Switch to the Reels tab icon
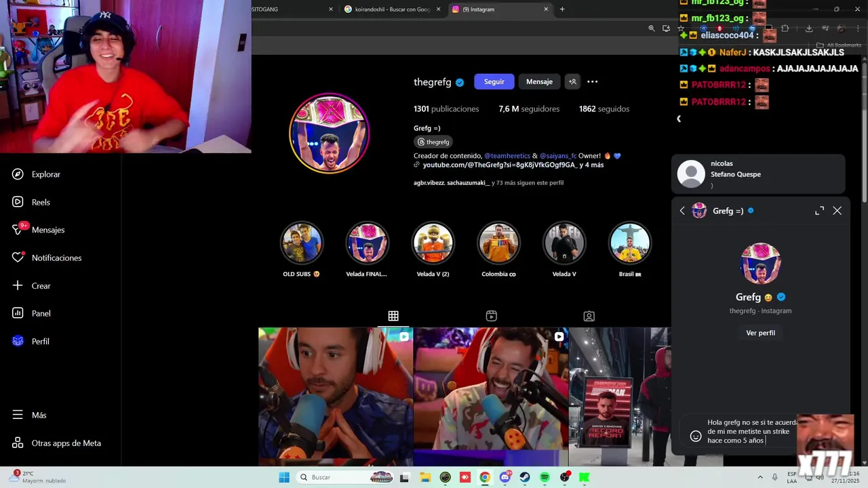 coord(492,316)
